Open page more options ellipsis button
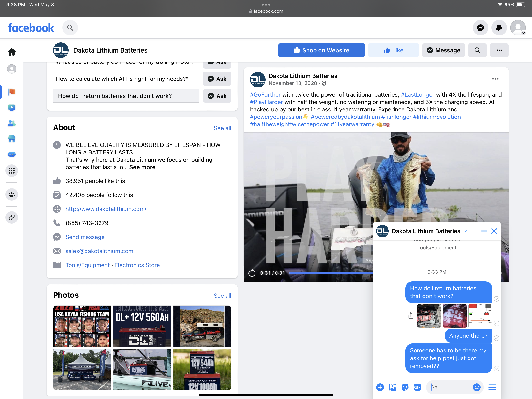 pos(499,50)
